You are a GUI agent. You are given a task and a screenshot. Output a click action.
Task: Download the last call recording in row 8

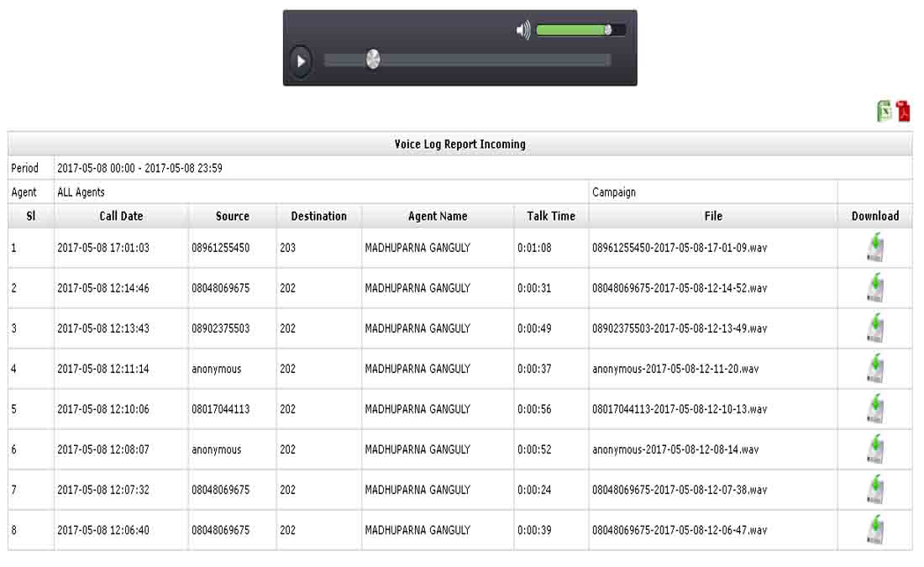click(x=876, y=529)
